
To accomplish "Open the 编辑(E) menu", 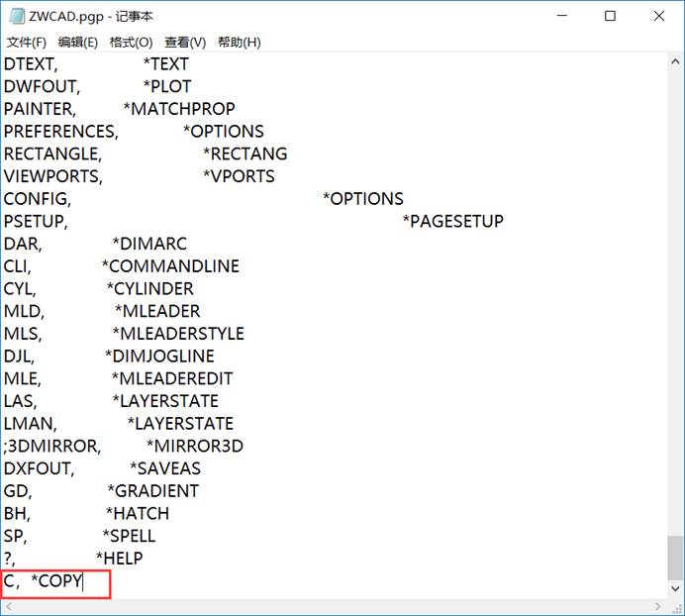I will 78,43.
